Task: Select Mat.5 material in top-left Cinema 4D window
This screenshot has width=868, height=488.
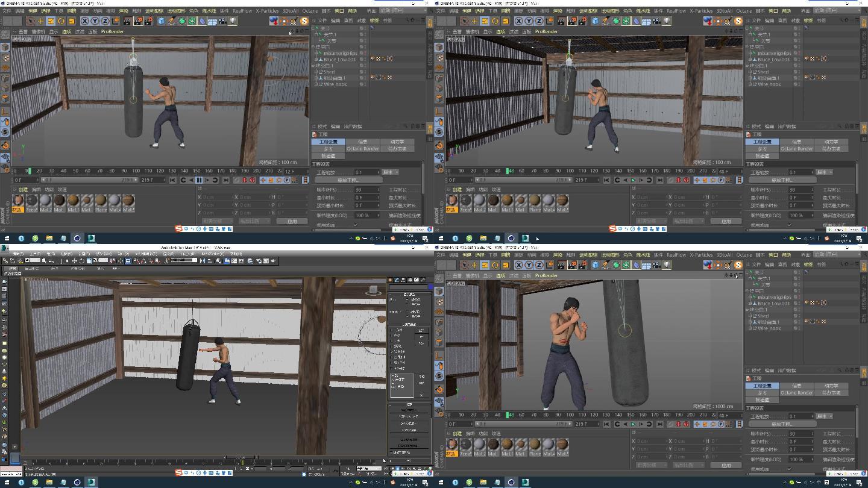Action: coord(128,202)
